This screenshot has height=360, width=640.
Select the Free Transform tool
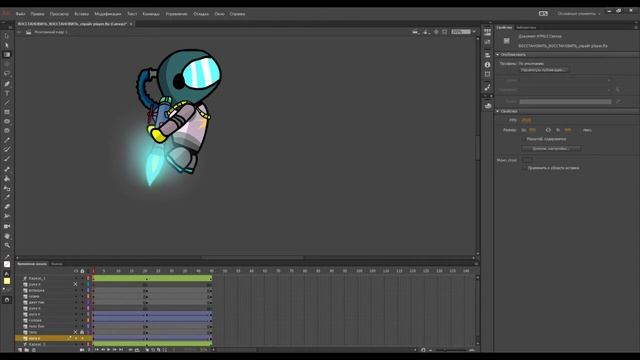tap(7, 55)
